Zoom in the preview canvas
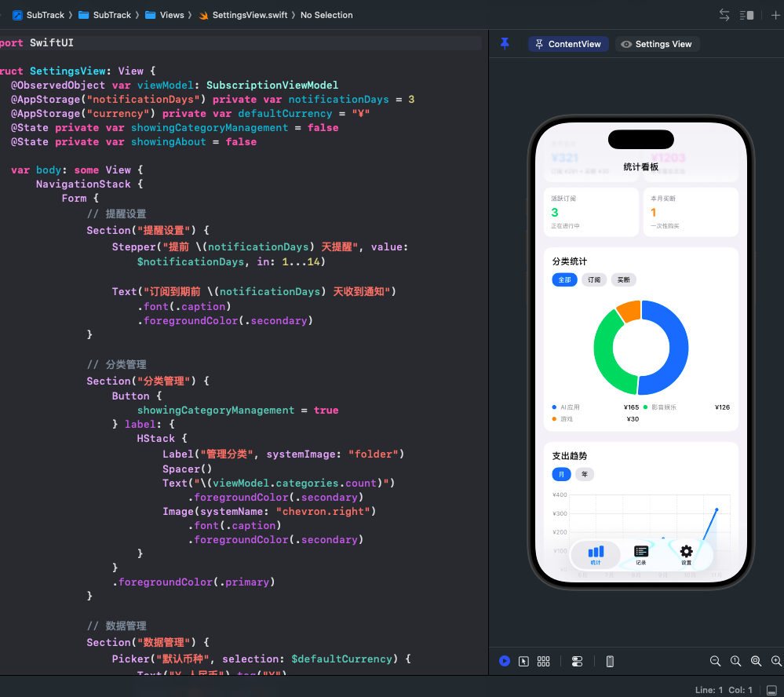 coord(776,661)
